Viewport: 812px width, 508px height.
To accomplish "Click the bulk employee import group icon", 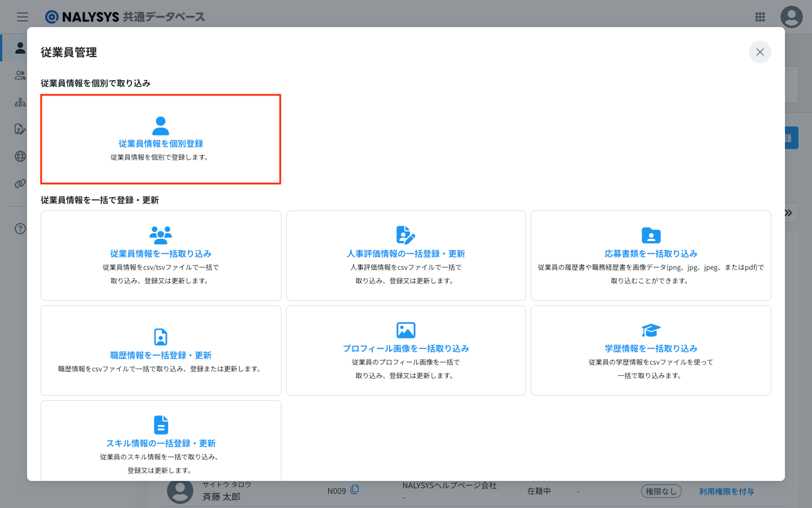I will point(161,235).
